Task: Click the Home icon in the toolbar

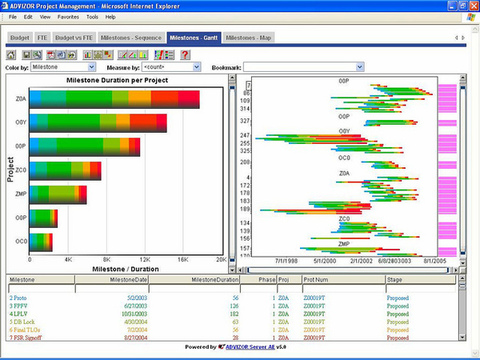Action: pyautogui.click(x=11, y=55)
